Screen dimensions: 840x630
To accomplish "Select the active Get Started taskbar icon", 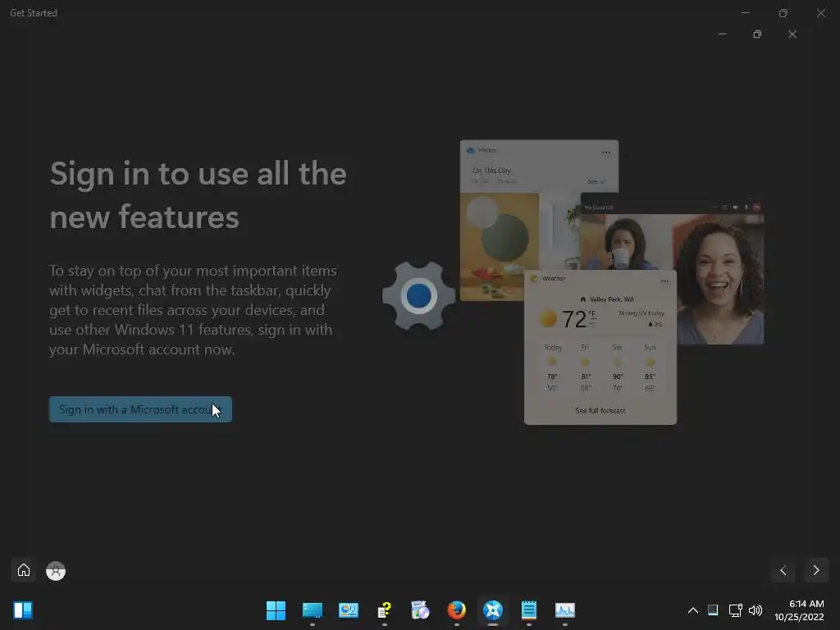I will pos(493,610).
